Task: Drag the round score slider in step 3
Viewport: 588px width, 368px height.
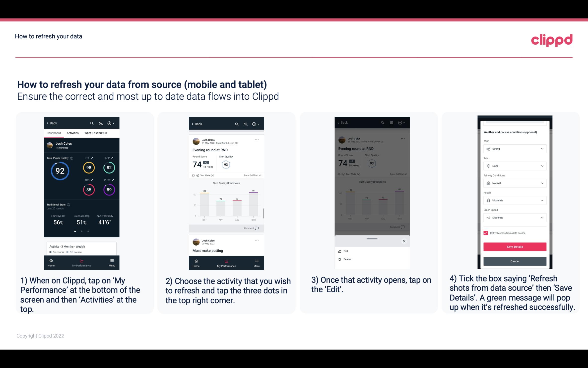Action: click(372, 238)
